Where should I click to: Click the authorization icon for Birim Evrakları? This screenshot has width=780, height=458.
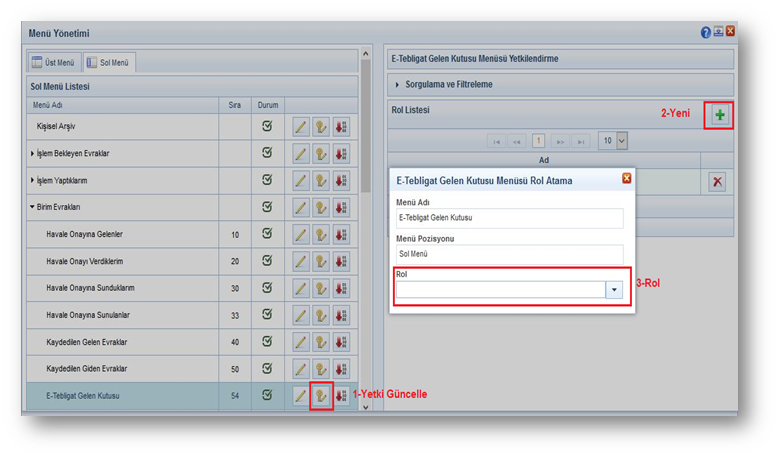(x=321, y=208)
